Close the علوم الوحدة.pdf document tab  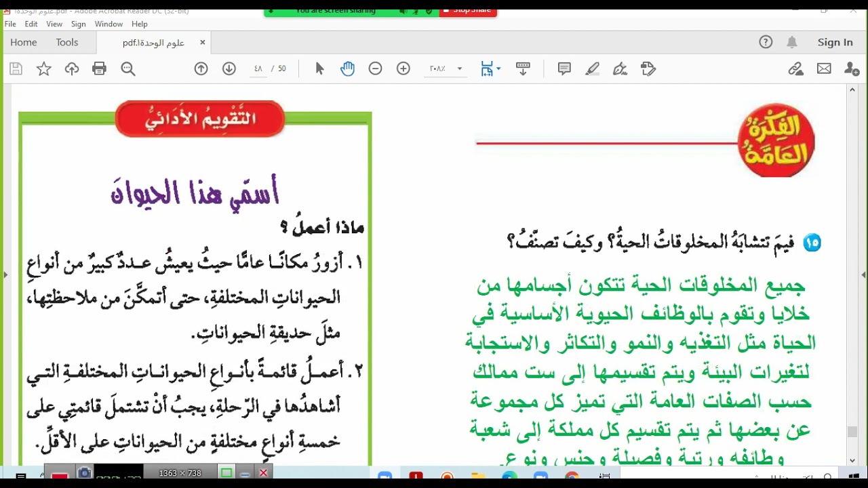[x=202, y=42]
